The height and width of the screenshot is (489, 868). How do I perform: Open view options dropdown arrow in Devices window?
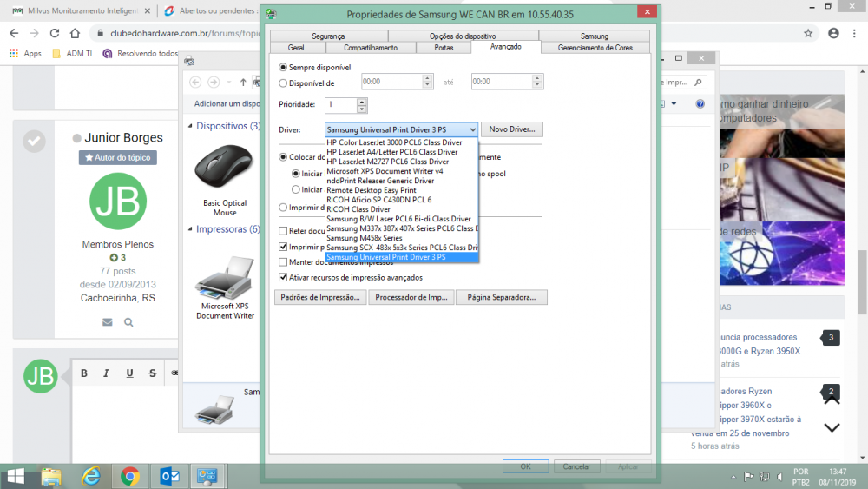coord(674,103)
